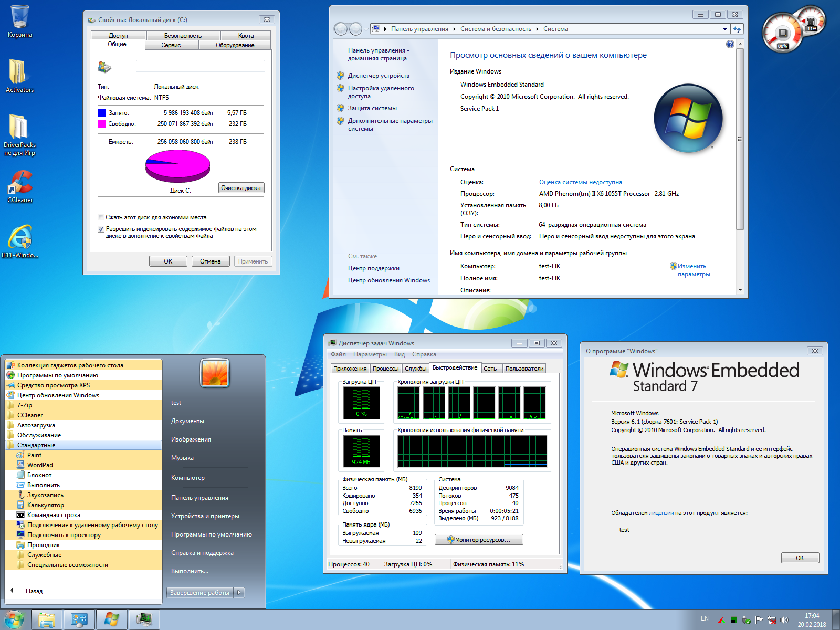
Task: Toggle 'Разрешить индексировать содержимое файлов' checkbox
Action: pos(101,229)
